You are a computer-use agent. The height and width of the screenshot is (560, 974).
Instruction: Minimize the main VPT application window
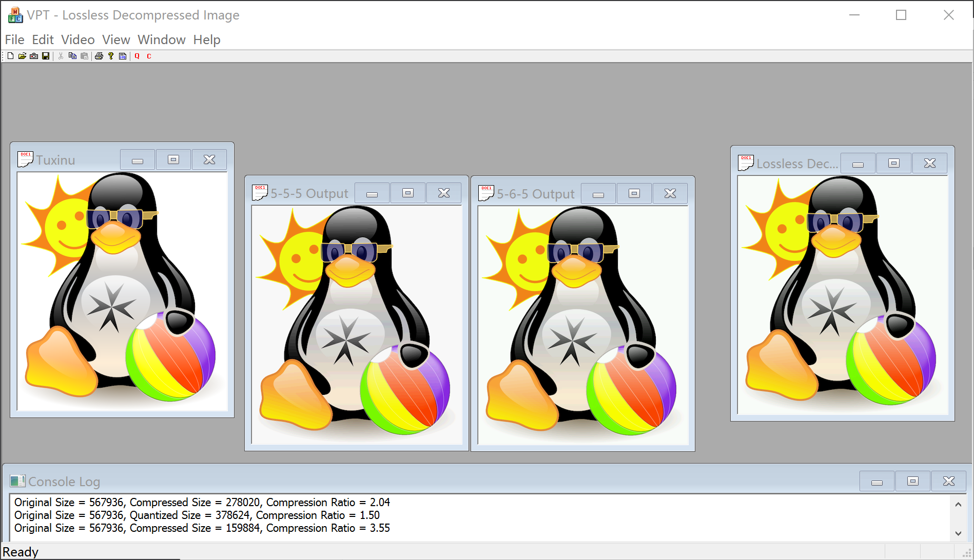click(854, 15)
